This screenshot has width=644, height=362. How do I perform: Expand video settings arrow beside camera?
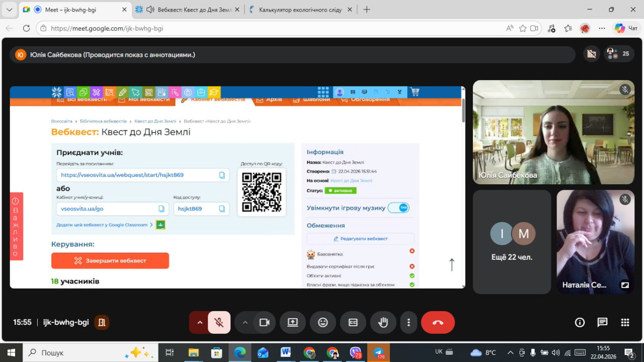click(245, 323)
